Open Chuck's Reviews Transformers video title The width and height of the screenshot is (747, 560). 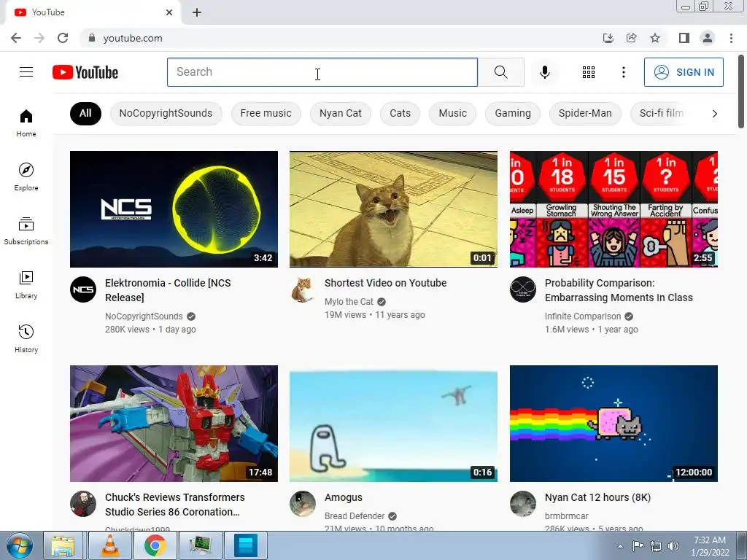click(174, 505)
